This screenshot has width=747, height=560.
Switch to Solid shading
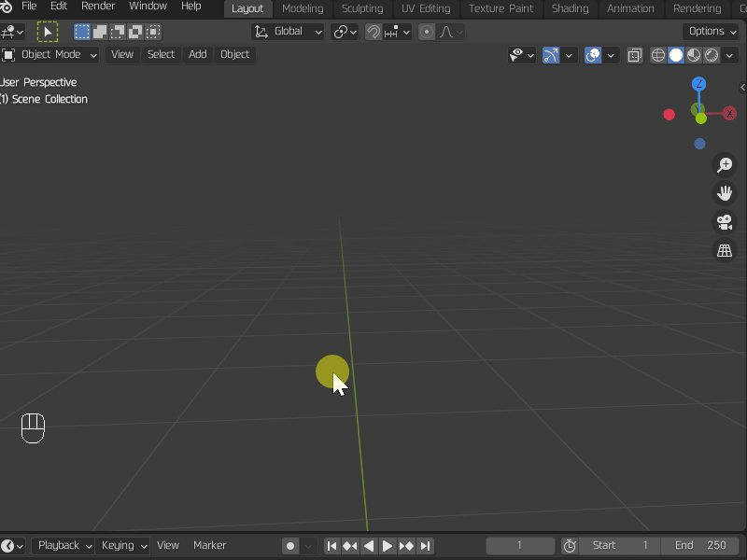pyautogui.click(x=675, y=55)
